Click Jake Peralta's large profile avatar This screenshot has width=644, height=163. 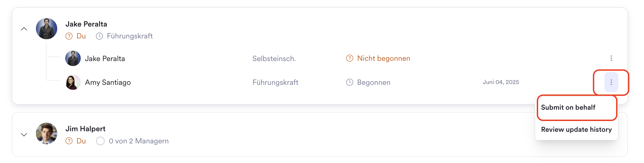pyautogui.click(x=46, y=29)
